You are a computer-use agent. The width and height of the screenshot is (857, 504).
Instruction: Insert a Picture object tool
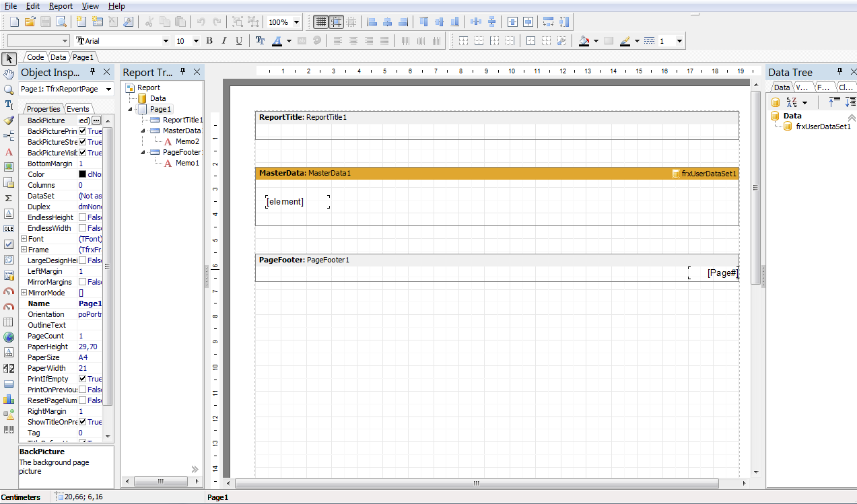(9, 167)
